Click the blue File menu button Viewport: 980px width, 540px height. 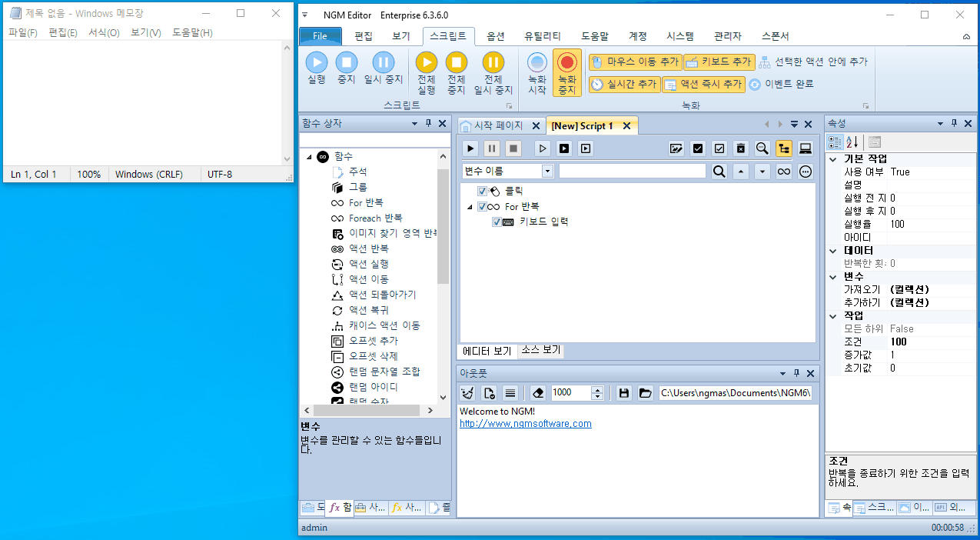pos(320,36)
